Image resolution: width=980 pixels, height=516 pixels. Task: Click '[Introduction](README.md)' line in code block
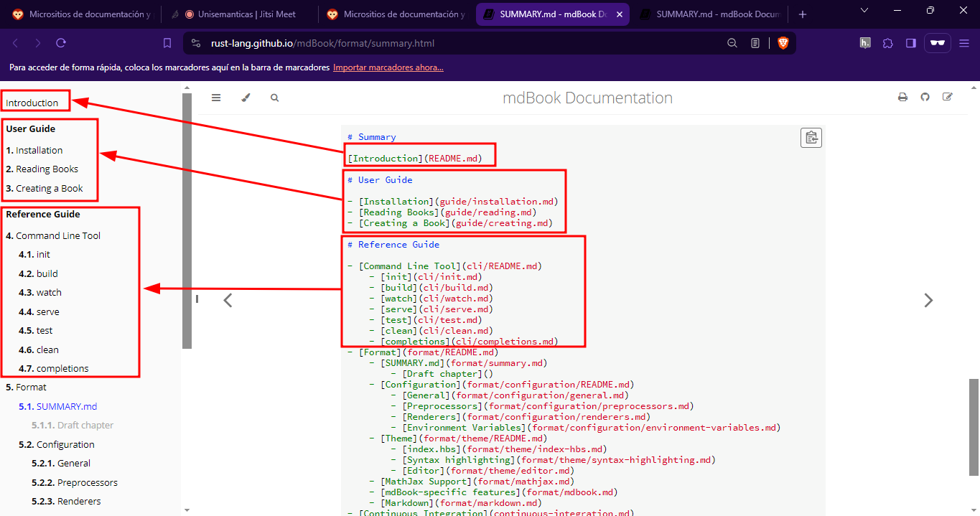(x=415, y=159)
